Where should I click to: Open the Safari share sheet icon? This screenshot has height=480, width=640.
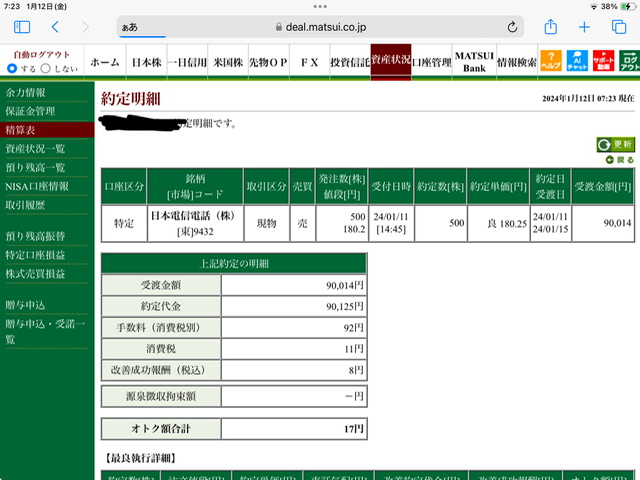tap(551, 27)
